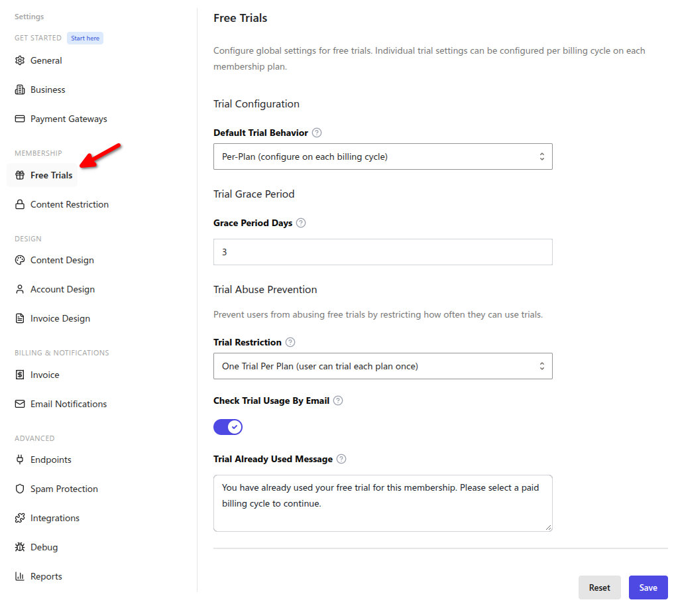Click the Reports bar chart icon
The width and height of the screenshot is (674, 616).
click(20, 576)
